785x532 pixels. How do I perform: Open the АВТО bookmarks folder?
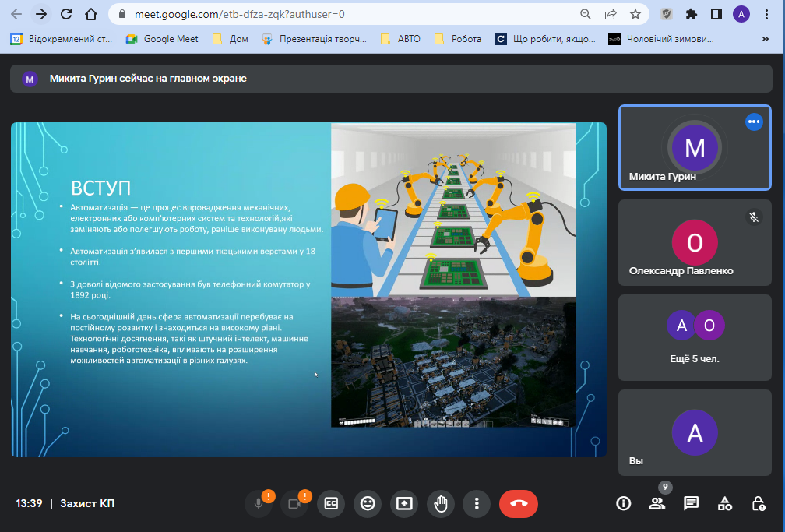[403, 38]
